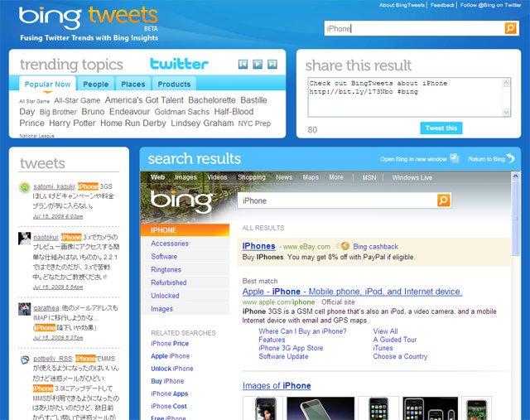
Task: Click the search results scrollbar up arrow
Action: (515, 176)
